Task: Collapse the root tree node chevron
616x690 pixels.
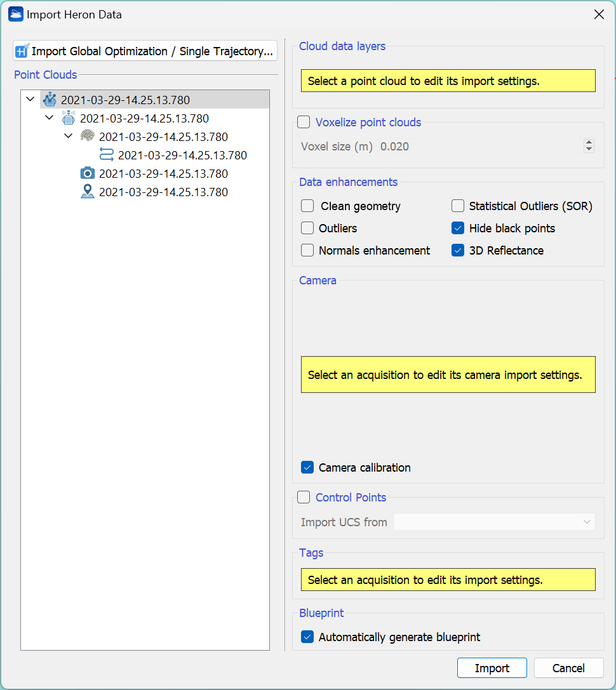Action: 30,100
